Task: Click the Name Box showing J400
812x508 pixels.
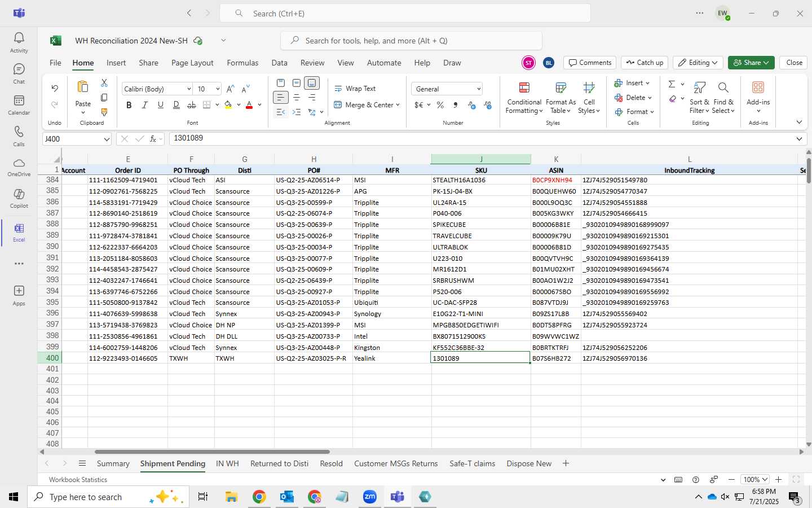Action: coord(77,139)
